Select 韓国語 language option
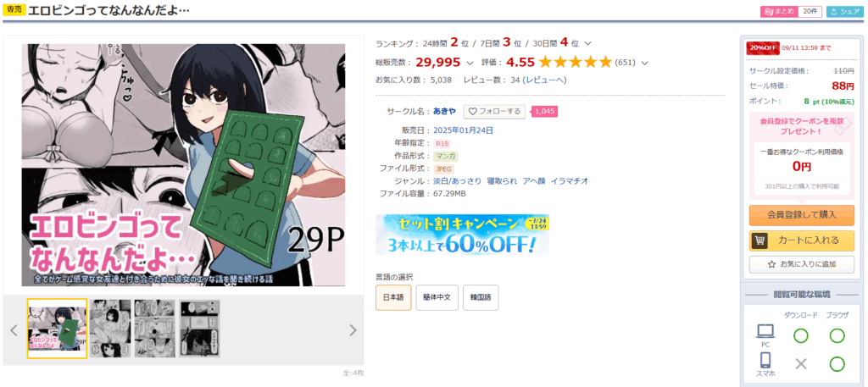The image size is (868, 387). (x=481, y=297)
